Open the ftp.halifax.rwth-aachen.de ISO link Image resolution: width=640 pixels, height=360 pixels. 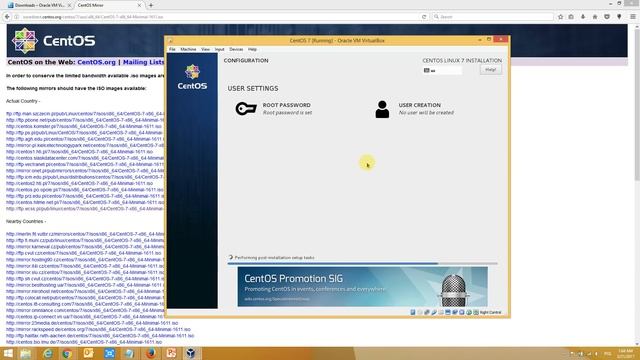tap(100, 336)
